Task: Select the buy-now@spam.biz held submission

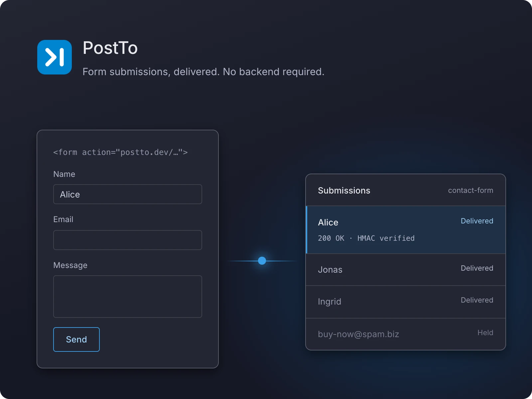Action: [406, 334]
